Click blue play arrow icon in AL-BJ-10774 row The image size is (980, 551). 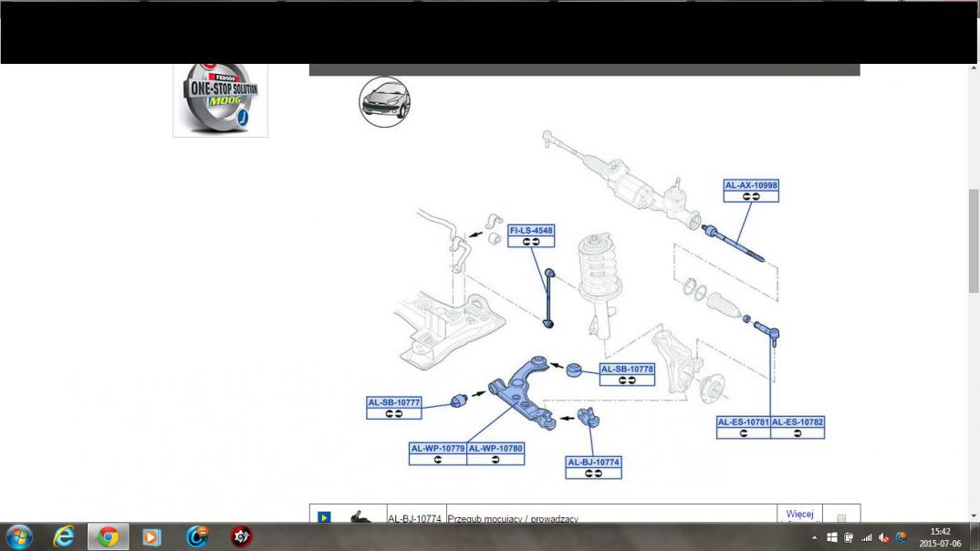pyautogui.click(x=324, y=517)
